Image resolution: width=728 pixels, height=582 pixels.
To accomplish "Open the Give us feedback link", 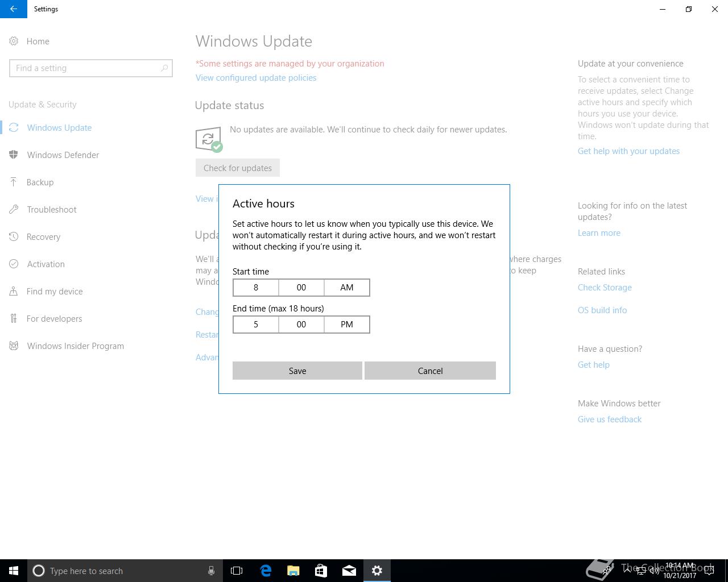I will coord(609,419).
